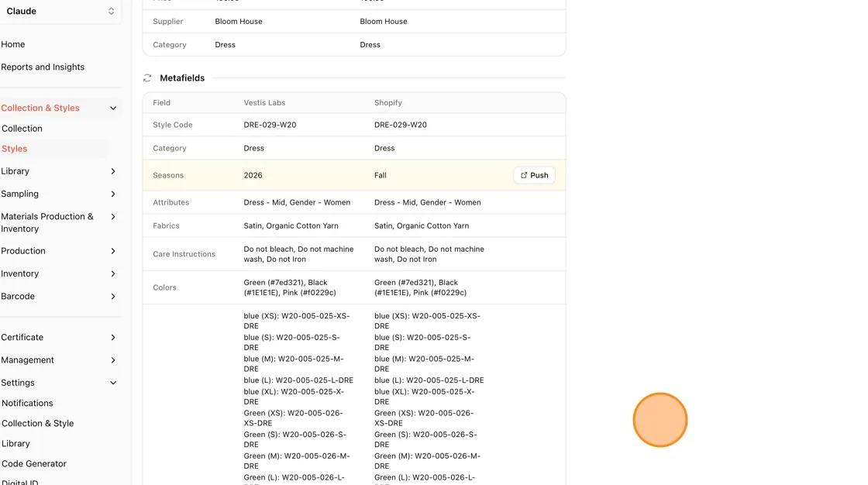Viewport: 868px width, 485px height.
Task: Click Vestis Labs blue (XS) SKU entry
Action: point(297,321)
